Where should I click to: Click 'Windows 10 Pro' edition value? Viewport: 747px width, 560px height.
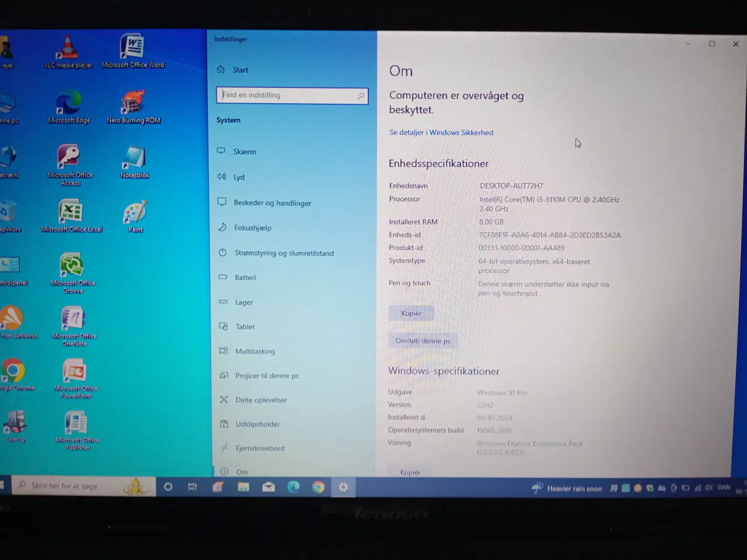(x=502, y=393)
